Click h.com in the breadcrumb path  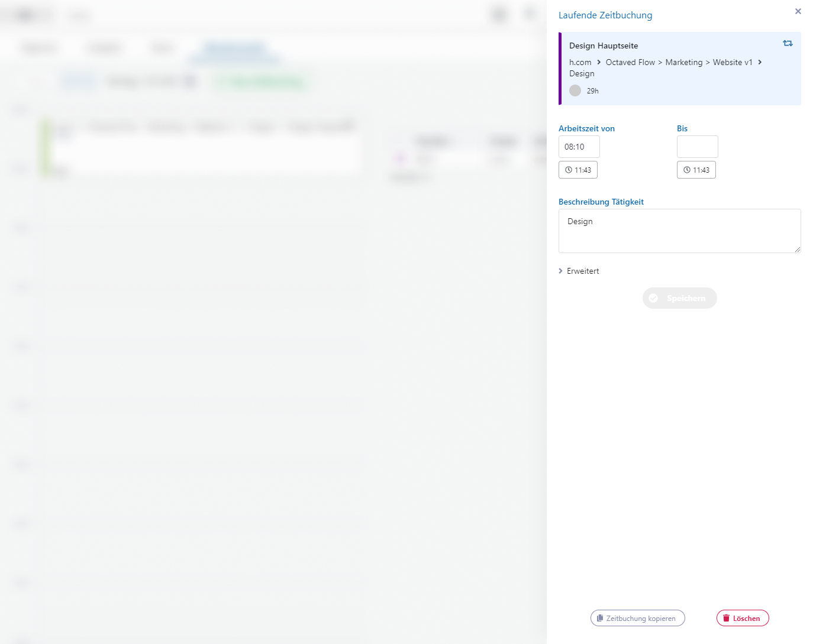pyautogui.click(x=580, y=62)
